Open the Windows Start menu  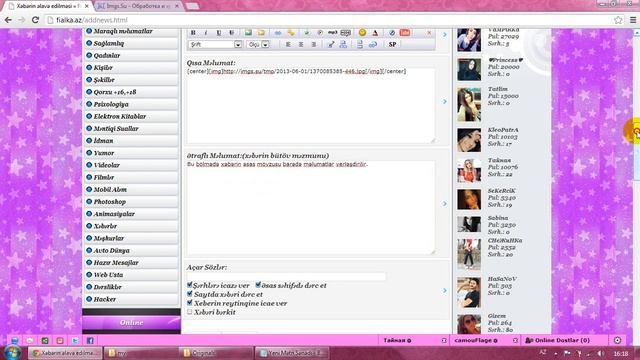click(x=12, y=353)
